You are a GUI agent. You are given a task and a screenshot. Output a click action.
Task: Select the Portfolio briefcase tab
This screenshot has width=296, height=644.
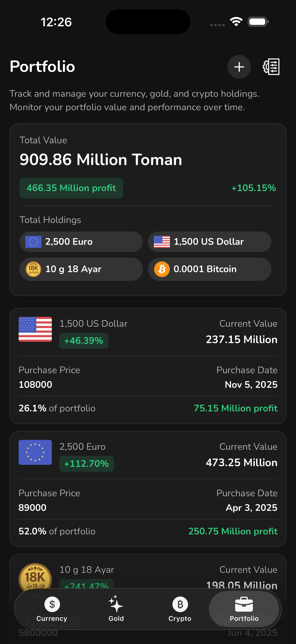(x=244, y=609)
